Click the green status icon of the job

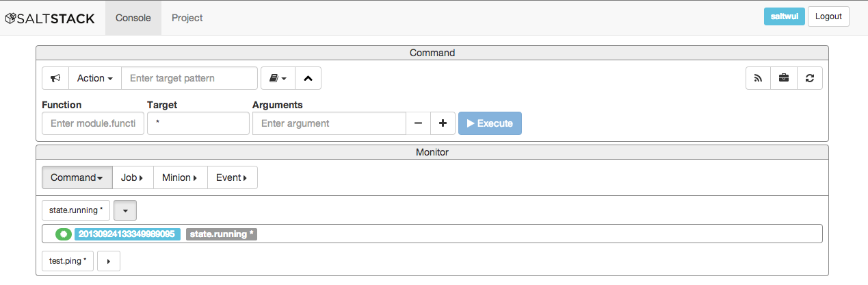coord(64,234)
